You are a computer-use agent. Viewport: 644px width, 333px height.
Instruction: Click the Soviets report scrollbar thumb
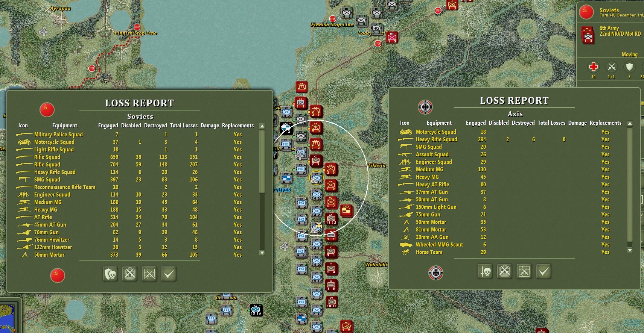coord(262,162)
